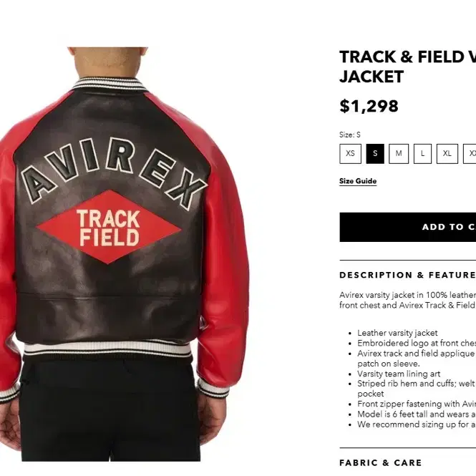Open the Size Guide link
Viewport: 476px width, 476px height.
(358, 181)
